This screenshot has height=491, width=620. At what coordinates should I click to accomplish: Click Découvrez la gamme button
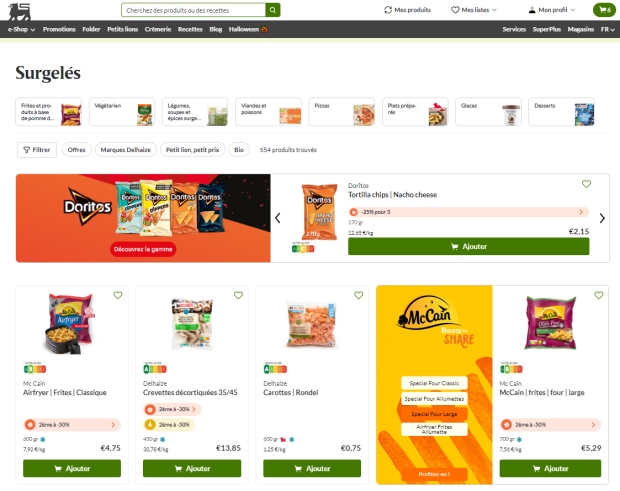coord(143,249)
